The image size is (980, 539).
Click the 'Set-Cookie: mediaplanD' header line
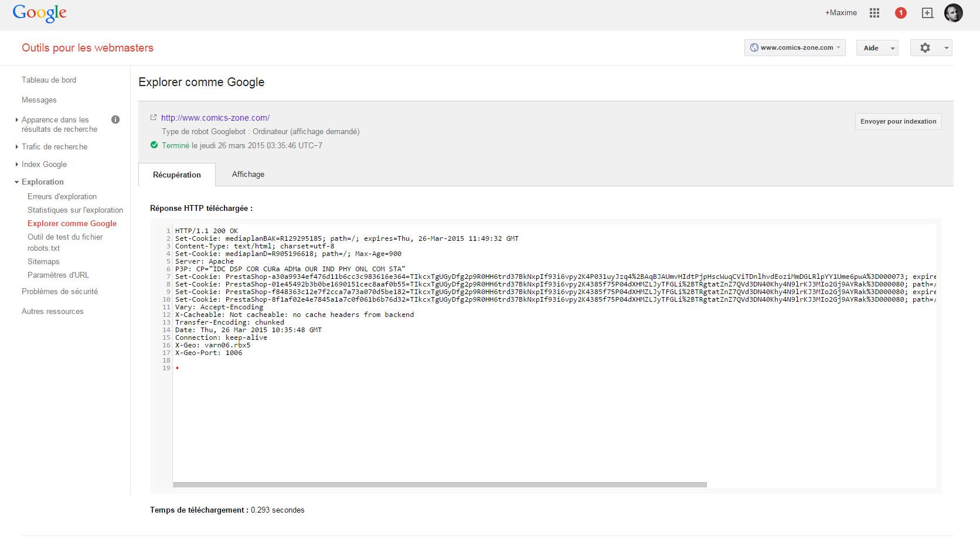coord(288,254)
